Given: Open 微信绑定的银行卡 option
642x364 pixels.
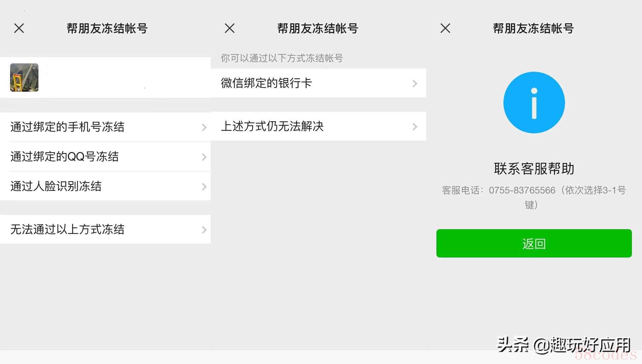Looking at the screenshot, I should (318, 83).
